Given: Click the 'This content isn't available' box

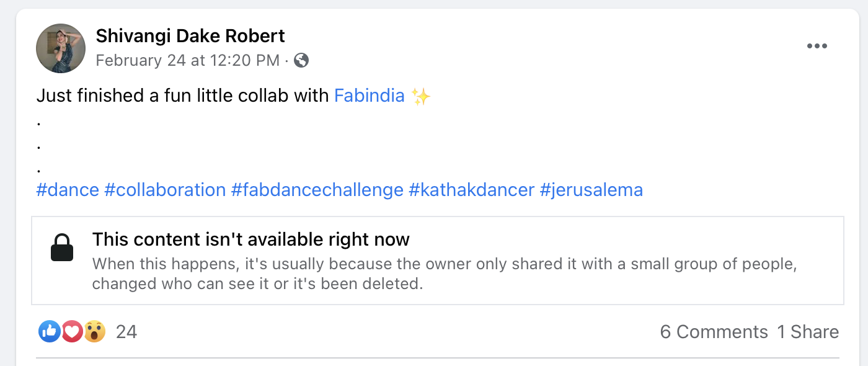Looking at the screenshot, I should pos(438,261).
